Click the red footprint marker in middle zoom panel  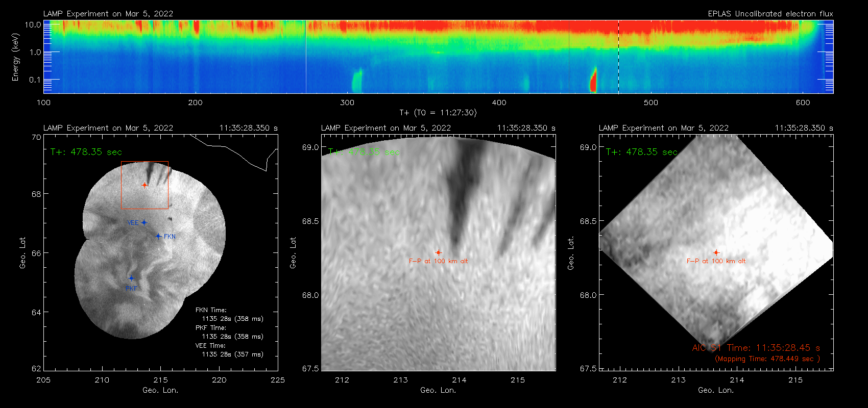click(438, 252)
